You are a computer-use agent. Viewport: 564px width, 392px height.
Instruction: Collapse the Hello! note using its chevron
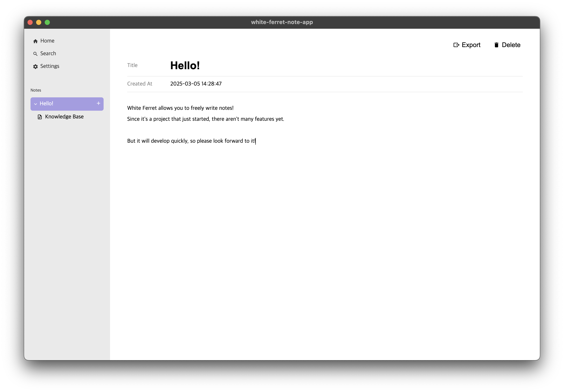click(x=36, y=104)
